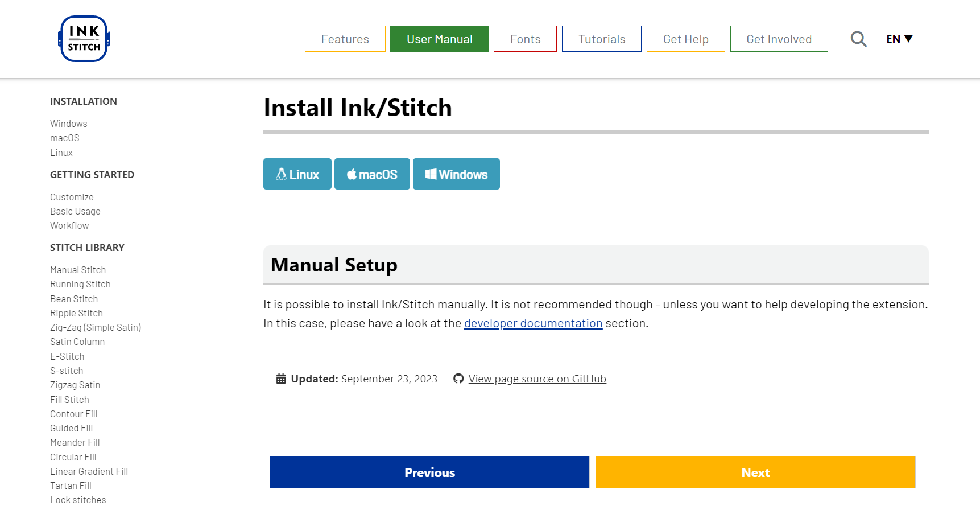Click the STITCH LIBRARY sidebar heading

click(87, 248)
